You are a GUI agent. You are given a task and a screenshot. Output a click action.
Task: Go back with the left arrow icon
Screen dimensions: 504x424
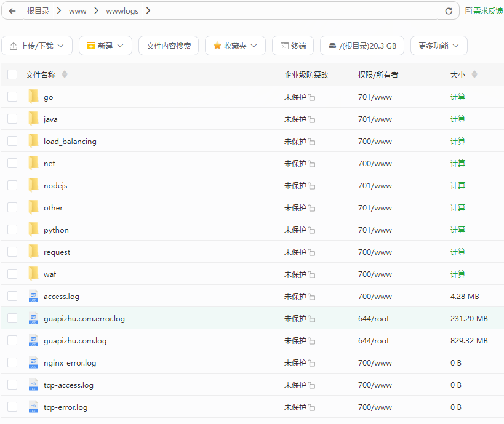[12, 11]
